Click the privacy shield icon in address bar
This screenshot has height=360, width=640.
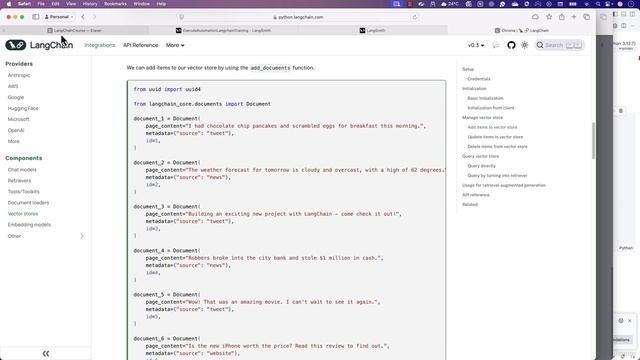pyautogui.click(x=182, y=17)
